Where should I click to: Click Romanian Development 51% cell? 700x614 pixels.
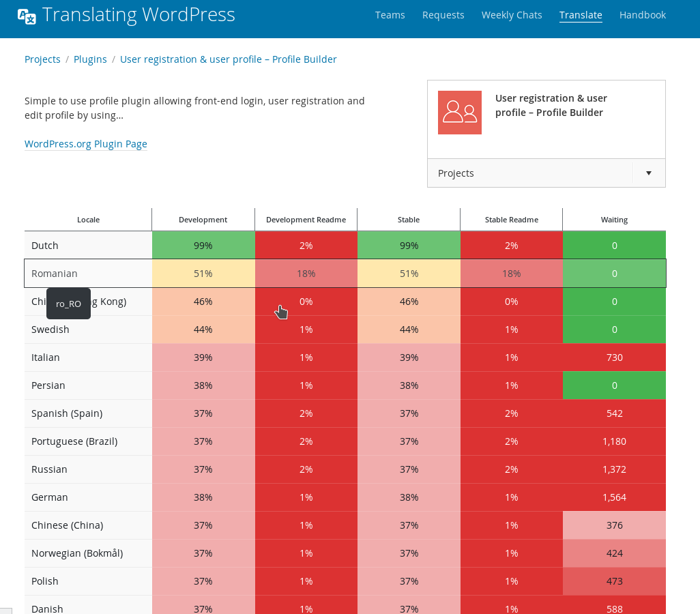203,274
